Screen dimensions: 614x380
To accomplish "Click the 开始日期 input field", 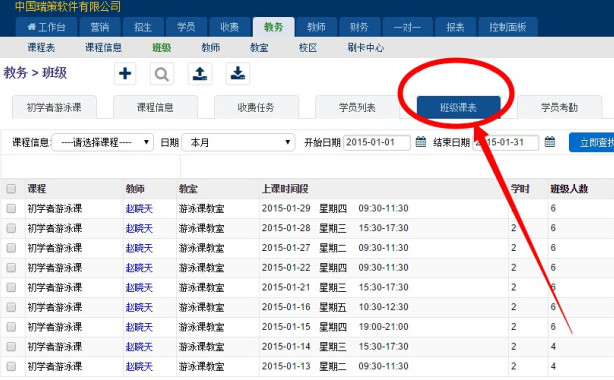I will click(377, 142).
